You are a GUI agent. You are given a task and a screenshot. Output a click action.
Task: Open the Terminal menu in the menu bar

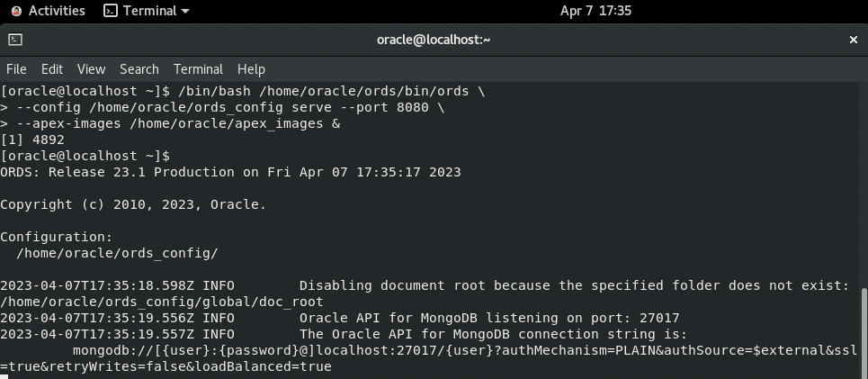point(198,68)
